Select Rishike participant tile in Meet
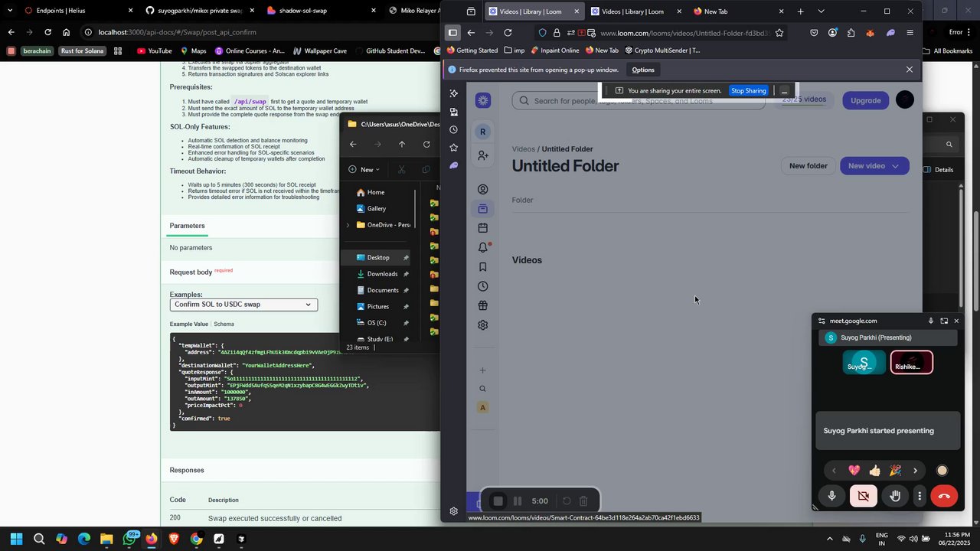 click(911, 363)
